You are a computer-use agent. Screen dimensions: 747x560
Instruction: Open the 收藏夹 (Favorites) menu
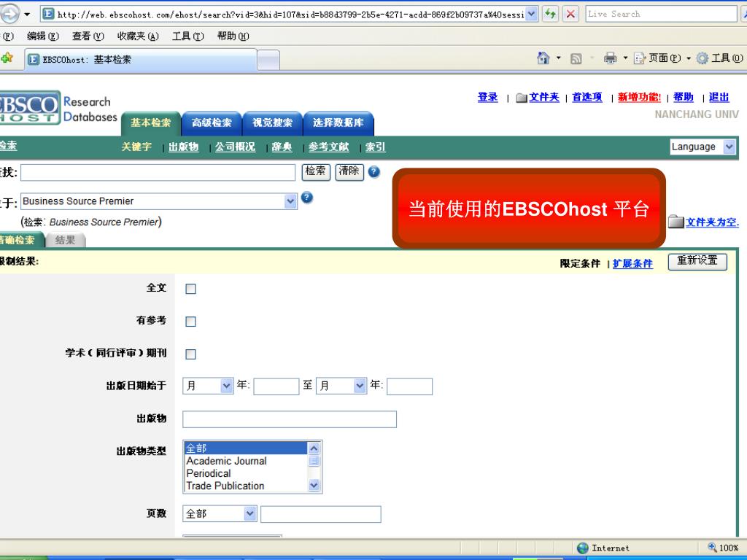[138, 36]
